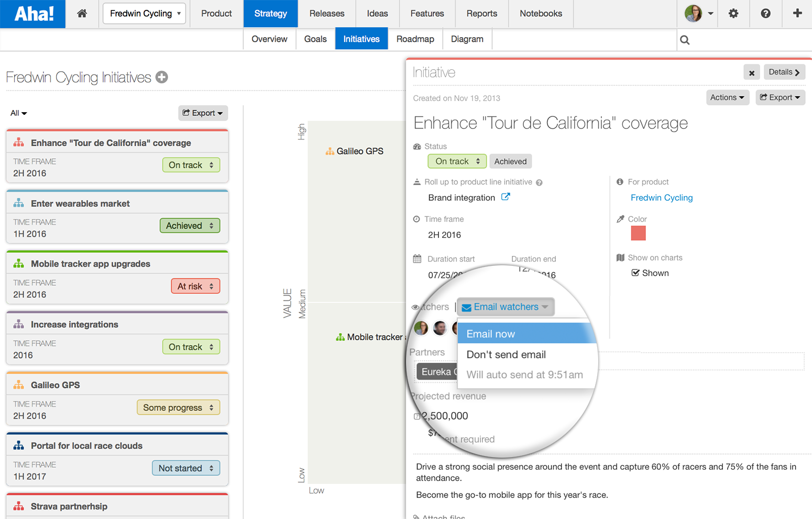The width and height of the screenshot is (812, 519).
Task: Open the Brand integration external link icon
Action: tap(506, 197)
